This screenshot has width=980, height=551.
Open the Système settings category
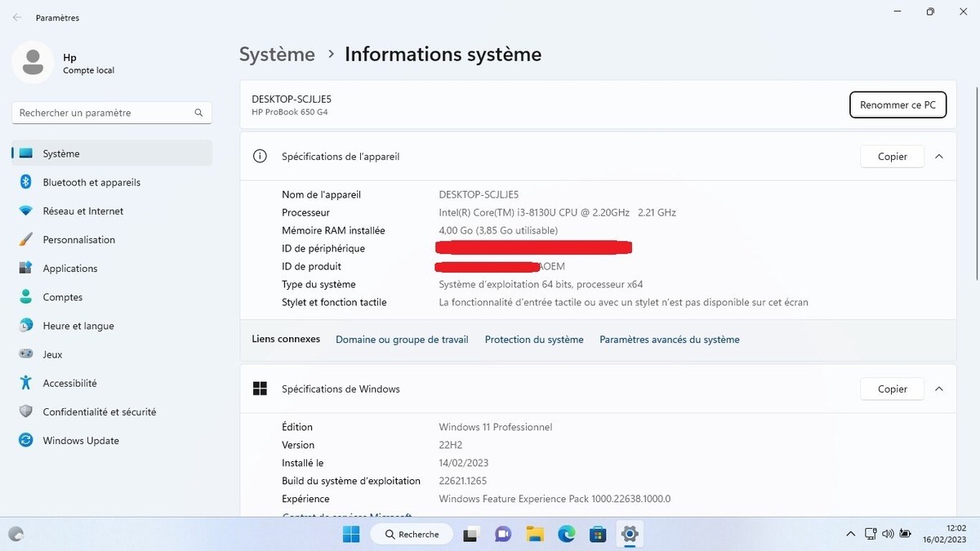click(112, 153)
